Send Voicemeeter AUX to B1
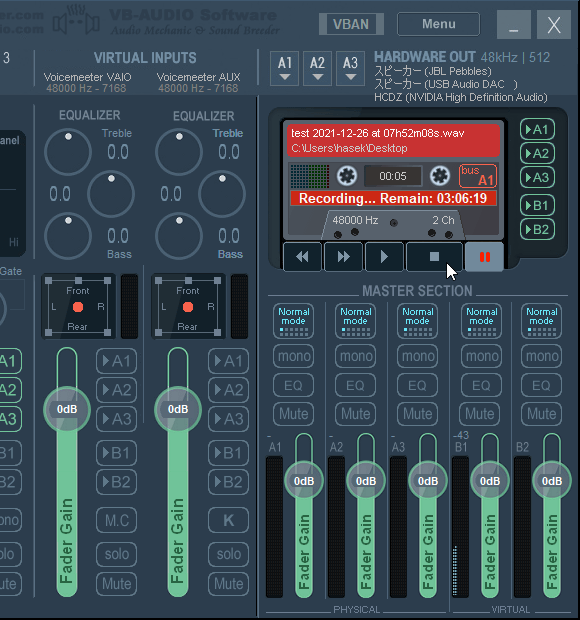 [x=229, y=453]
